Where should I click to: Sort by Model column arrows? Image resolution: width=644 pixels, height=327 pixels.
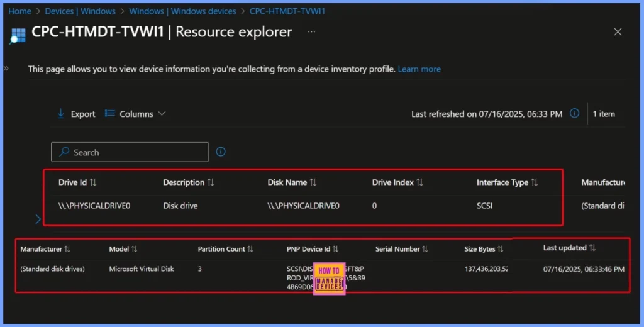pos(134,249)
